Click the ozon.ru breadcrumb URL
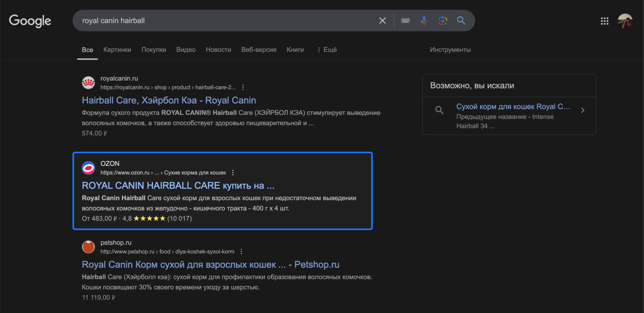The width and height of the screenshot is (644, 313). pyautogui.click(x=163, y=173)
